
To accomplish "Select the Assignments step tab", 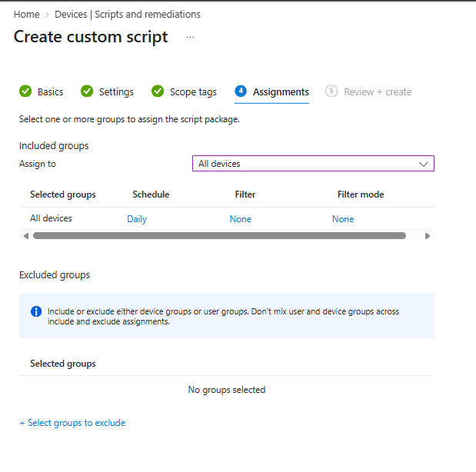I will [271, 92].
